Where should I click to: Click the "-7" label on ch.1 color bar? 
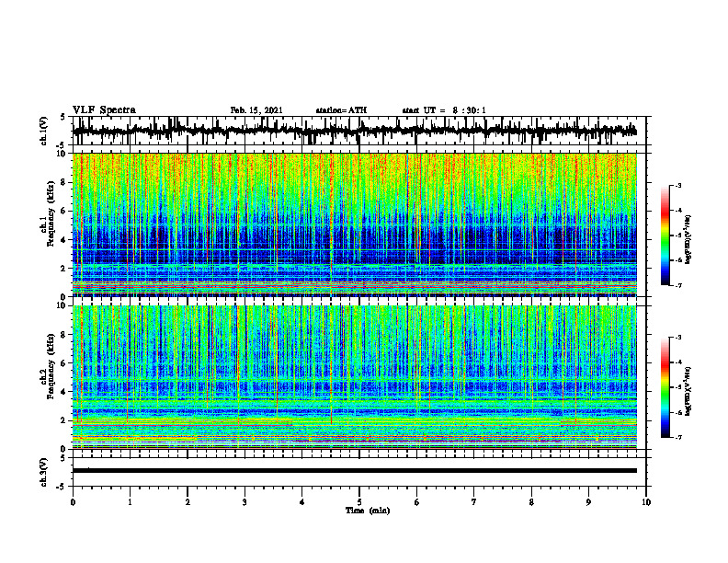point(678,286)
